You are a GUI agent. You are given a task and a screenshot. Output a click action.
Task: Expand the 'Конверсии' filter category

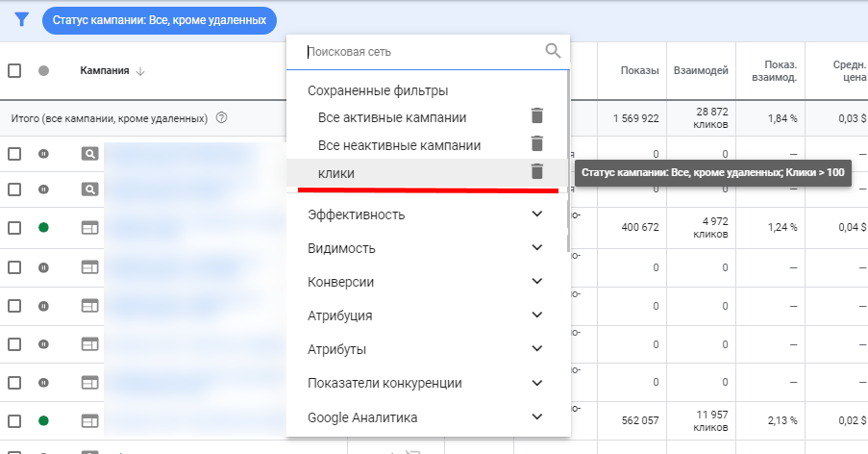click(536, 282)
